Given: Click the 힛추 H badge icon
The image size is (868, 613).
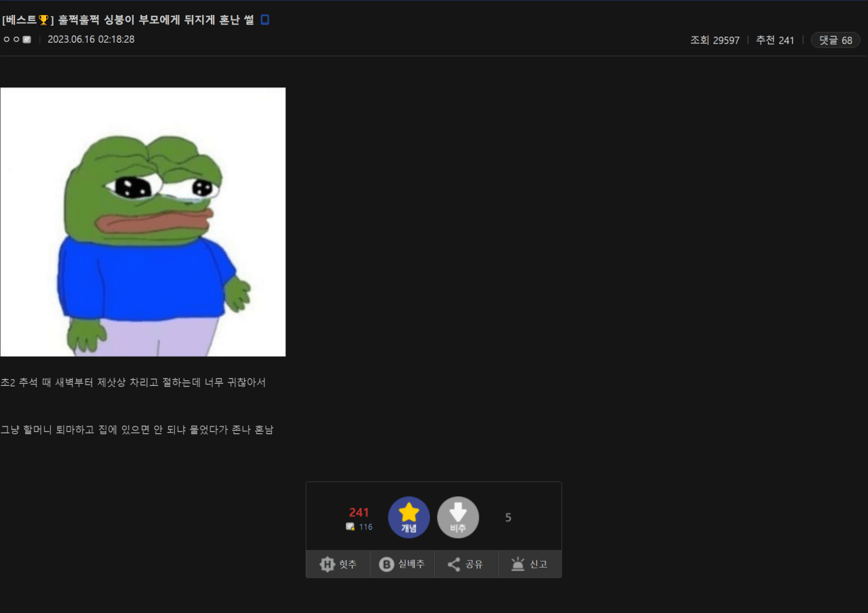Looking at the screenshot, I should pos(328,564).
